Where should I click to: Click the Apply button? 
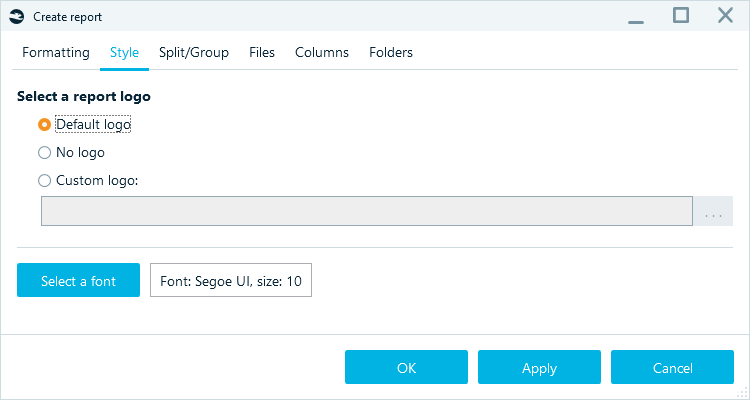click(539, 367)
